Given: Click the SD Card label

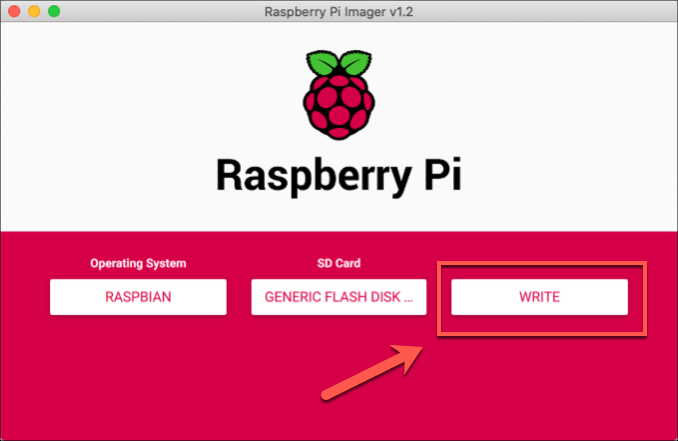Looking at the screenshot, I should coord(339,263).
